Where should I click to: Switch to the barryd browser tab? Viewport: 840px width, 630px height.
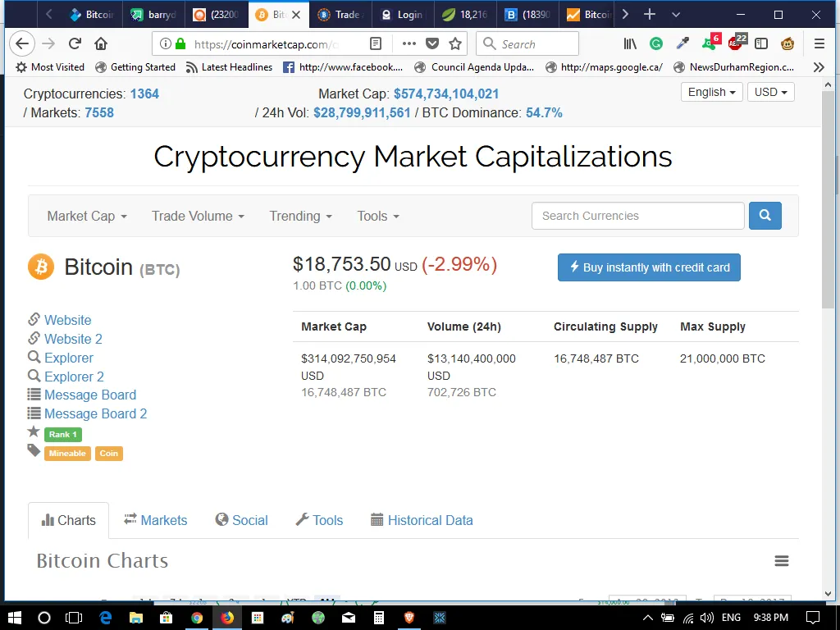pyautogui.click(x=154, y=15)
